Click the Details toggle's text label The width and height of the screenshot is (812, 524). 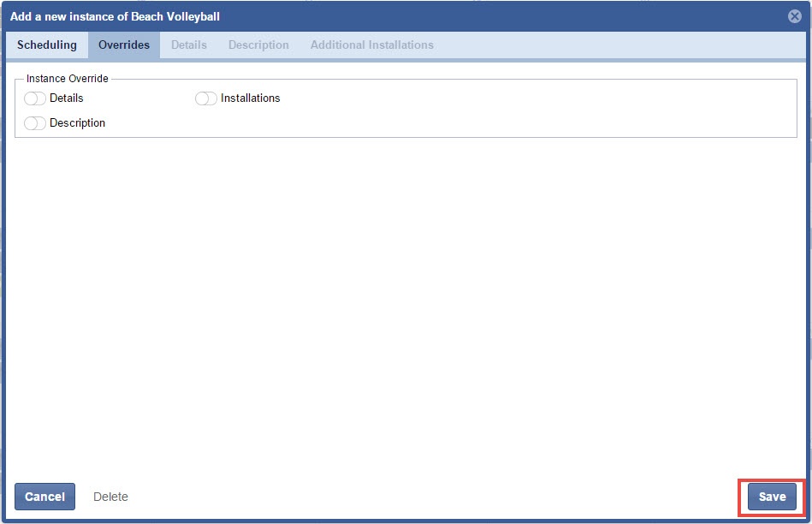[67, 98]
